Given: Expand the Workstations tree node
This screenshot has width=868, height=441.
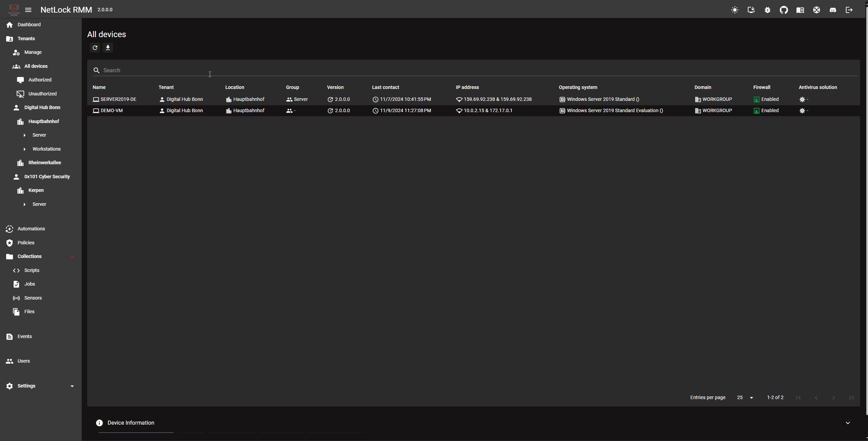Looking at the screenshot, I should 25,149.
